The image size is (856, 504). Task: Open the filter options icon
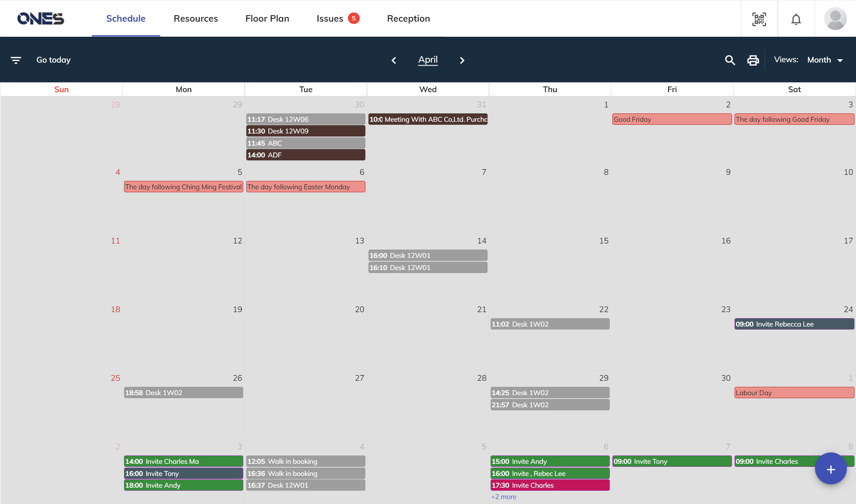(x=16, y=60)
